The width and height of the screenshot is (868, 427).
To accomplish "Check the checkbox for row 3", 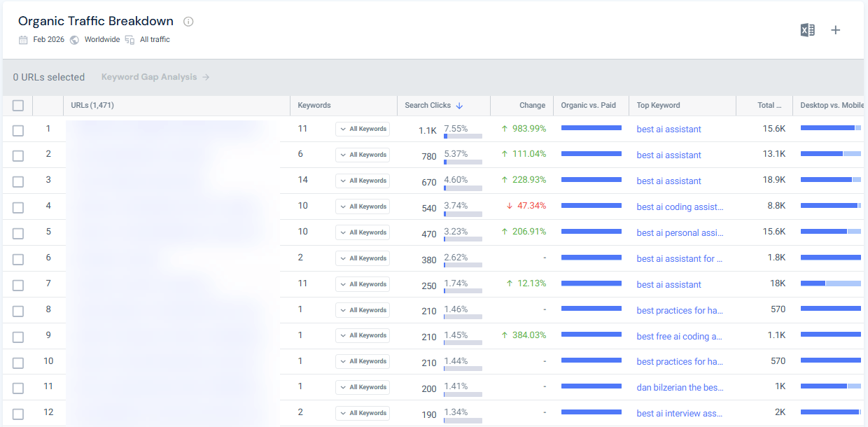I will pos(18,182).
